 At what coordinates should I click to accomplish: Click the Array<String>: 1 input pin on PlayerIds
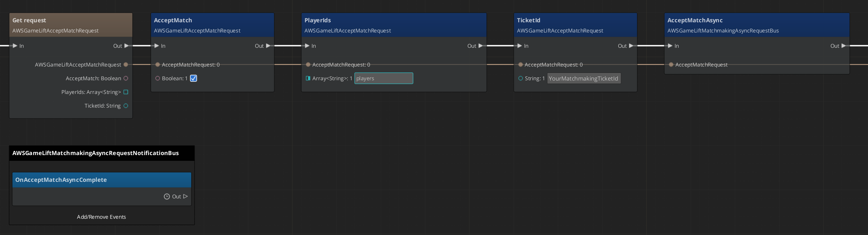308,78
